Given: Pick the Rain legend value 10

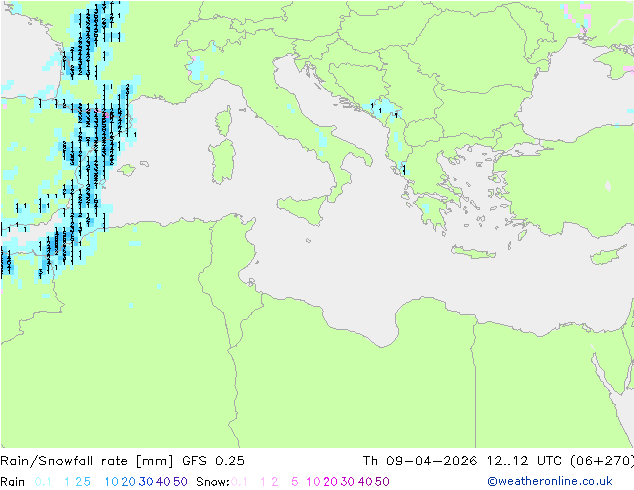Looking at the screenshot, I should coord(112,482).
